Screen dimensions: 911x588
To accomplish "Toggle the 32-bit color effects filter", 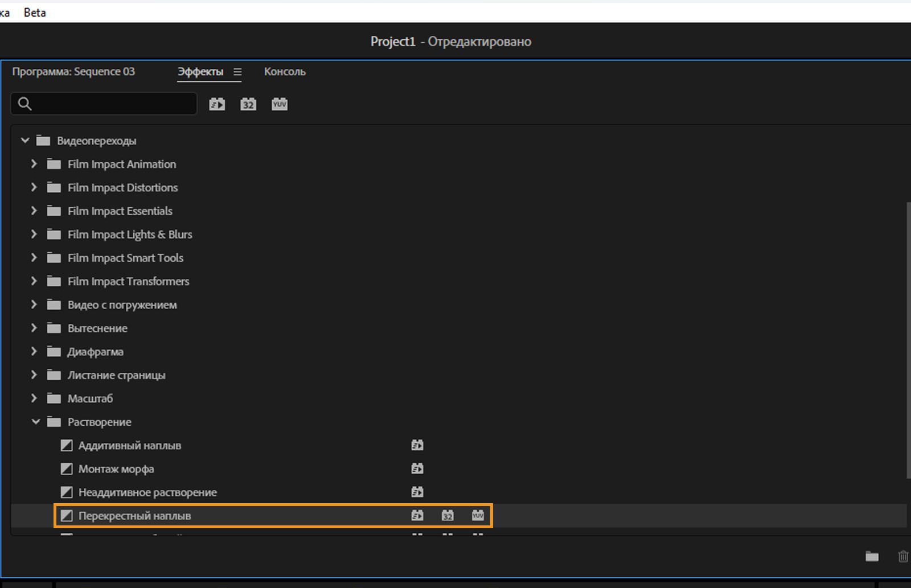I will pyautogui.click(x=248, y=104).
